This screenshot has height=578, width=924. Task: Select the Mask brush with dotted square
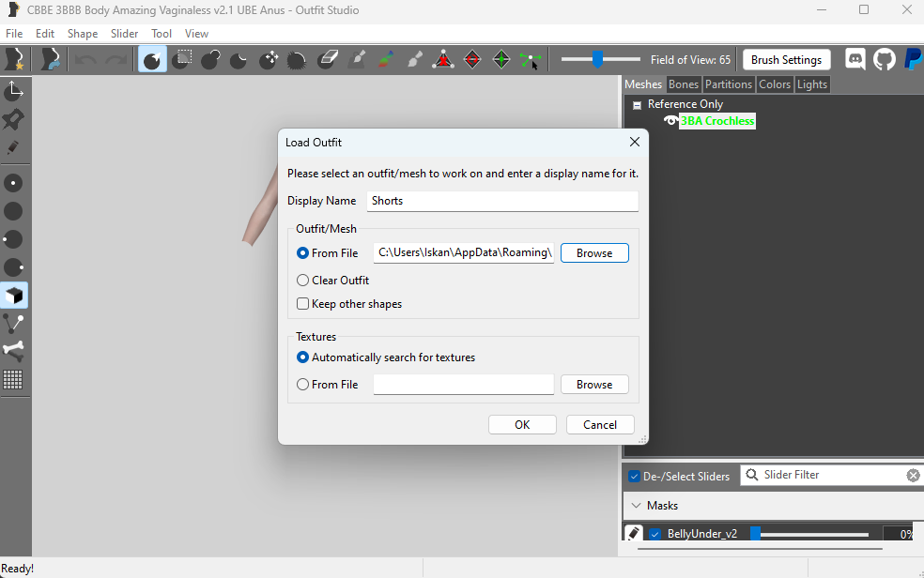click(182, 59)
